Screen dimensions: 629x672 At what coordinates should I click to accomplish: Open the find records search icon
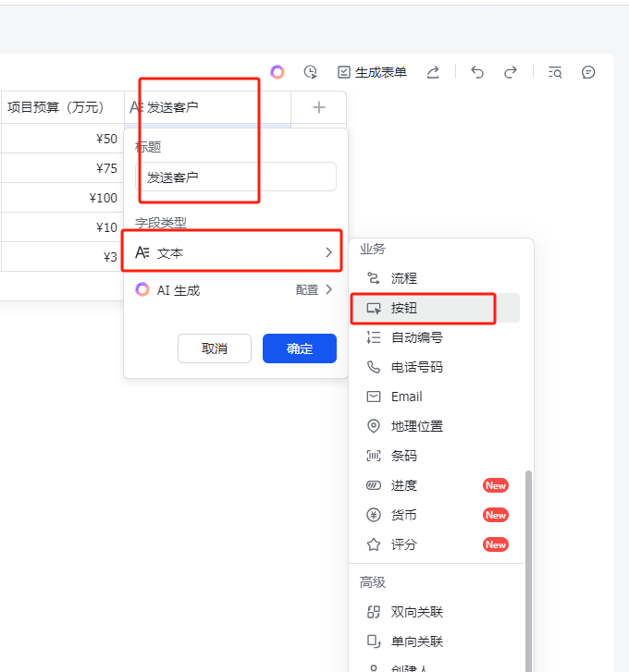click(555, 72)
